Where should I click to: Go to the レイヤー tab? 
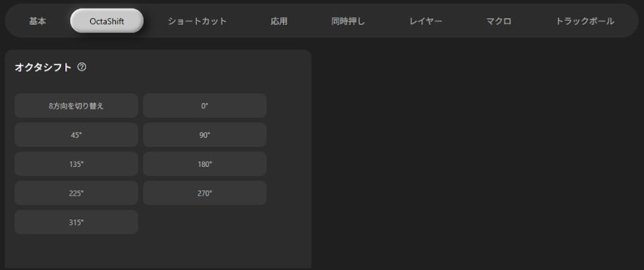point(426,21)
